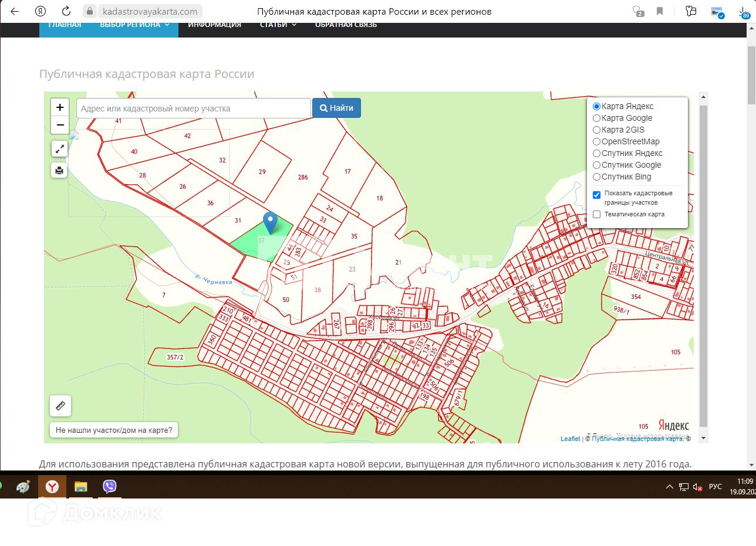
Task: Print the map using printer icon
Action: coord(59,171)
